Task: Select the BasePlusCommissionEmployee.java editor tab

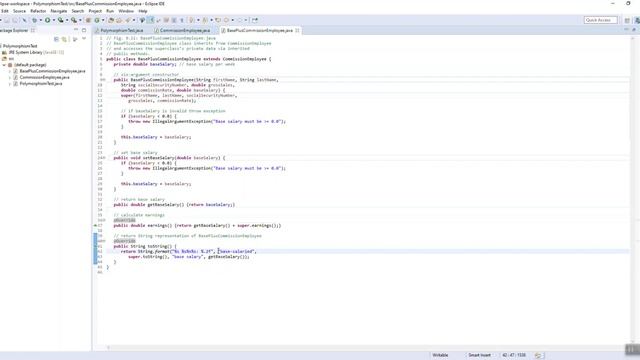Action: point(260,30)
